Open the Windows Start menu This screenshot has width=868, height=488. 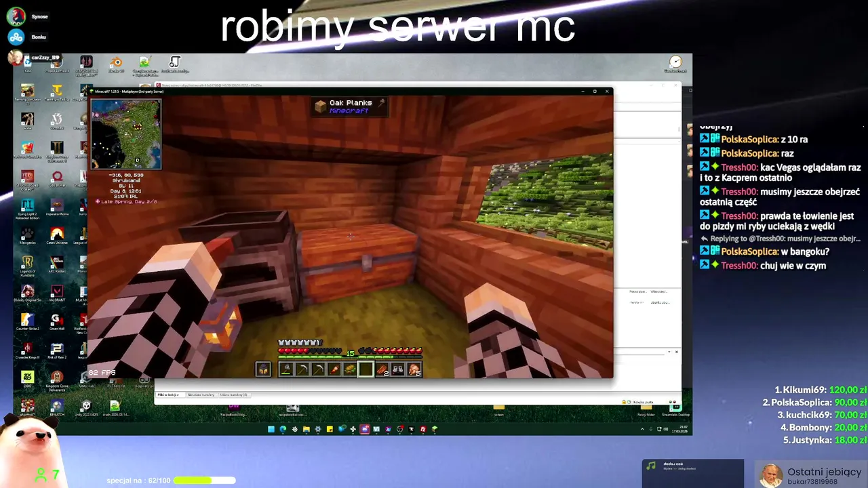click(x=271, y=429)
